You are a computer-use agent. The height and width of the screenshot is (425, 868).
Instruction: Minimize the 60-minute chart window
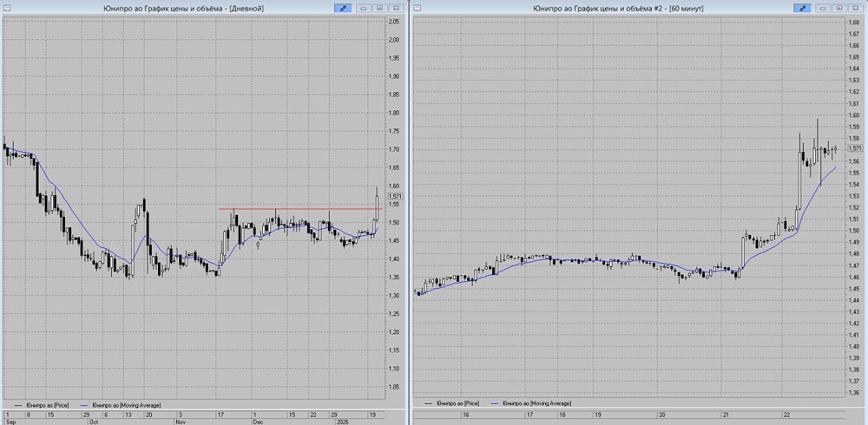[825, 7]
